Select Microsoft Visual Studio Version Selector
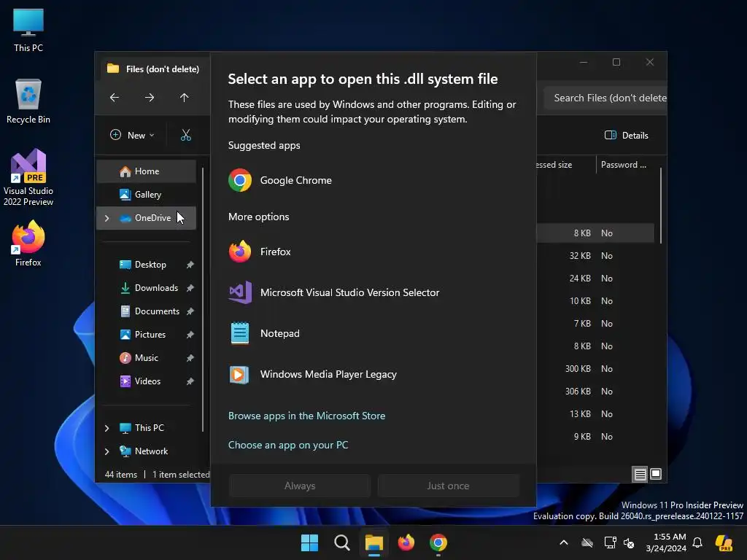747x560 pixels. [x=373, y=292]
